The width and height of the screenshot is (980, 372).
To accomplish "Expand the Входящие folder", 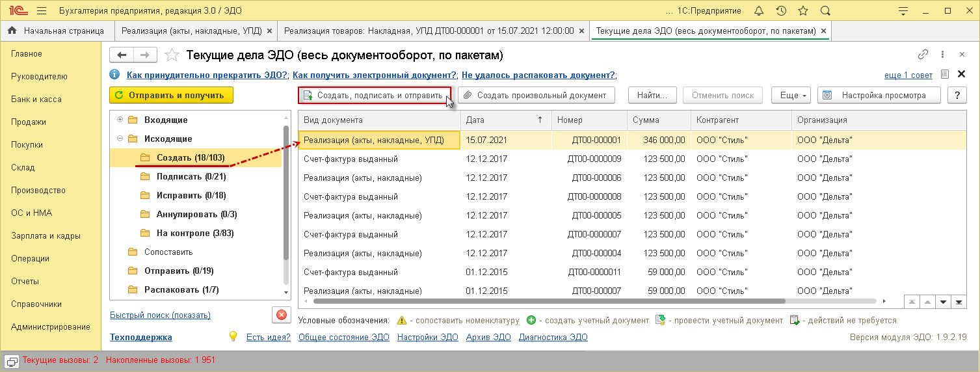I will (x=120, y=120).
